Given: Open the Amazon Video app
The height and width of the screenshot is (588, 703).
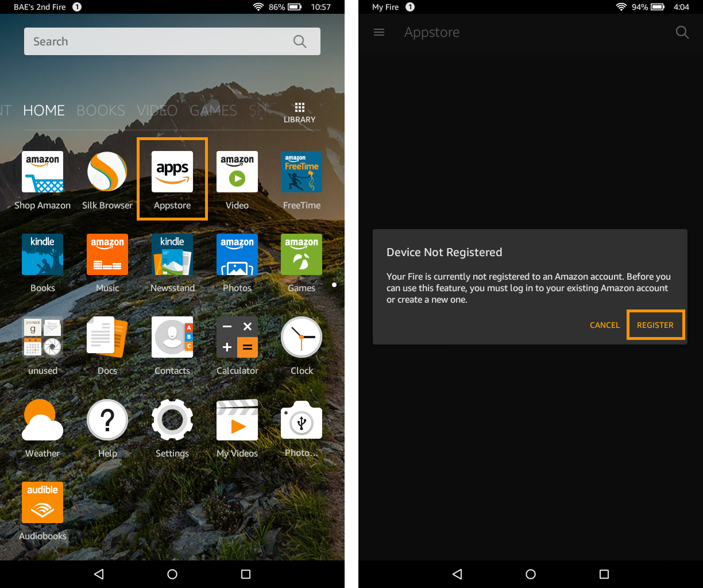Looking at the screenshot, I should [x=237, y=172].
